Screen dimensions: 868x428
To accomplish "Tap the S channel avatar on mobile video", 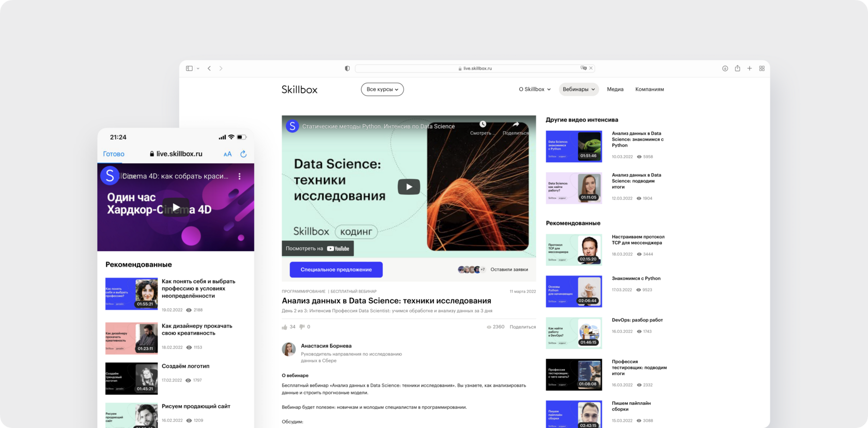I will 110,176.
